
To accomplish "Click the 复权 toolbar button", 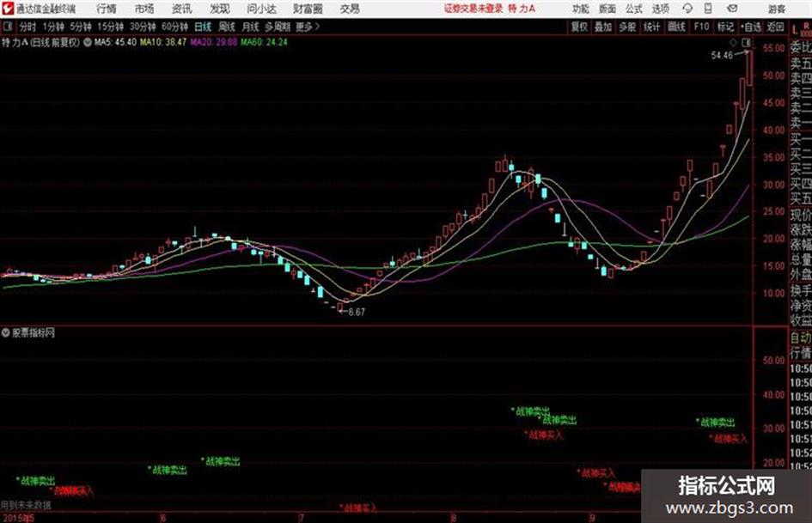I will (x=579, y=27).
